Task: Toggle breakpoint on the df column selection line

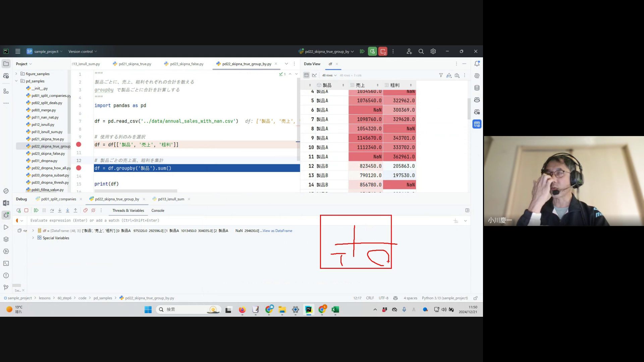Action: [x=78, y=144]
